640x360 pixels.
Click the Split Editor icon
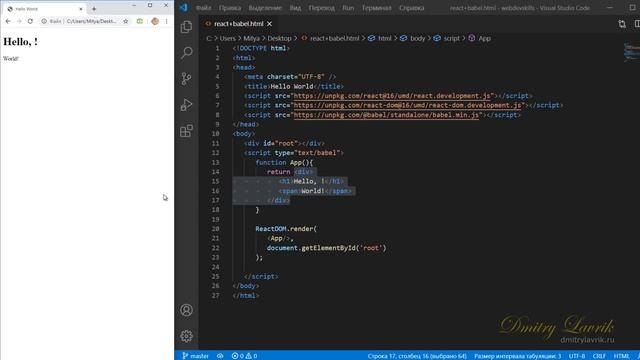click(x=637, y=24)
